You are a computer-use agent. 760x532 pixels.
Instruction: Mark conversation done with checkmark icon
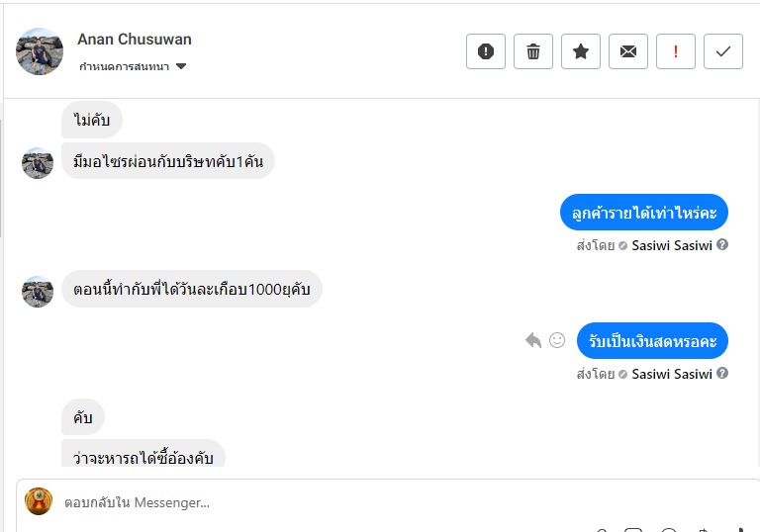tap(723, 51)
